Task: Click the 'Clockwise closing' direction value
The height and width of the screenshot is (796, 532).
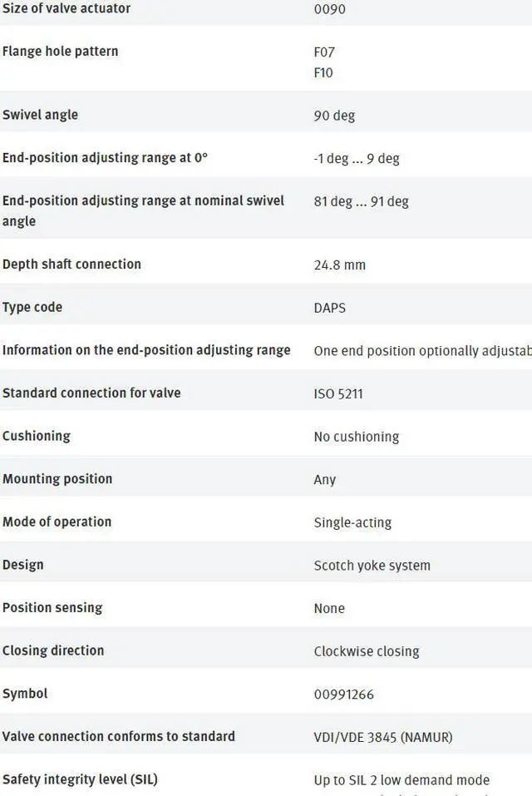Action: click(367, 651)
